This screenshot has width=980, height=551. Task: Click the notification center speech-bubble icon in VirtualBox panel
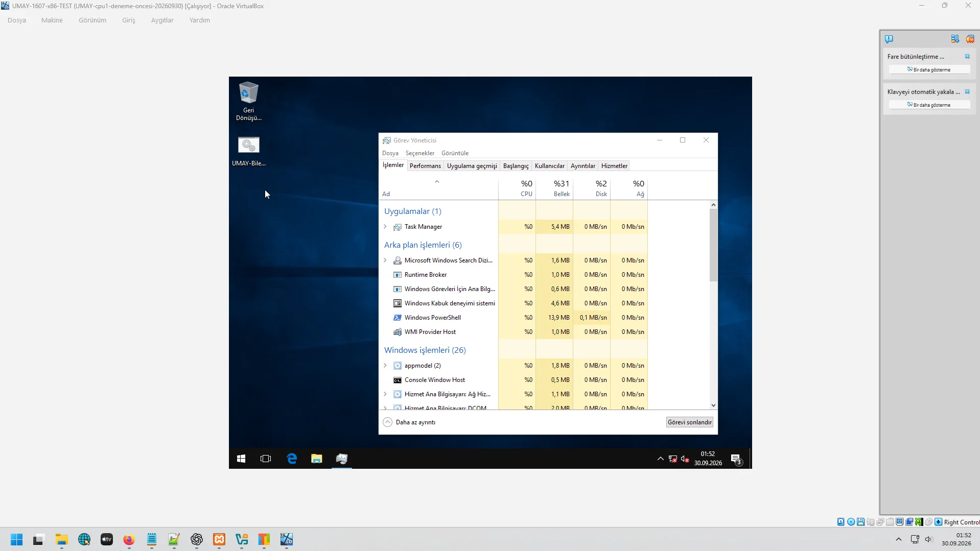(889, 39)
